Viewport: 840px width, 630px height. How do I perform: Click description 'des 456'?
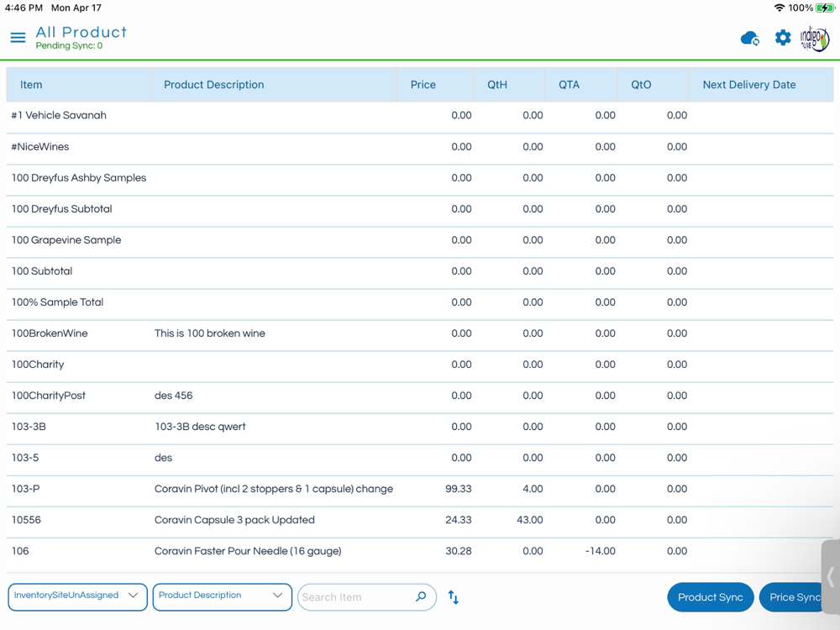coord(173,396)
